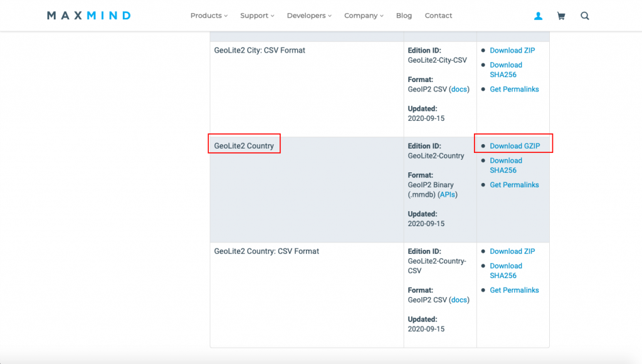
Task: Click the MaxMind logo
Action: pyautogui.click(x=89, y=16)
